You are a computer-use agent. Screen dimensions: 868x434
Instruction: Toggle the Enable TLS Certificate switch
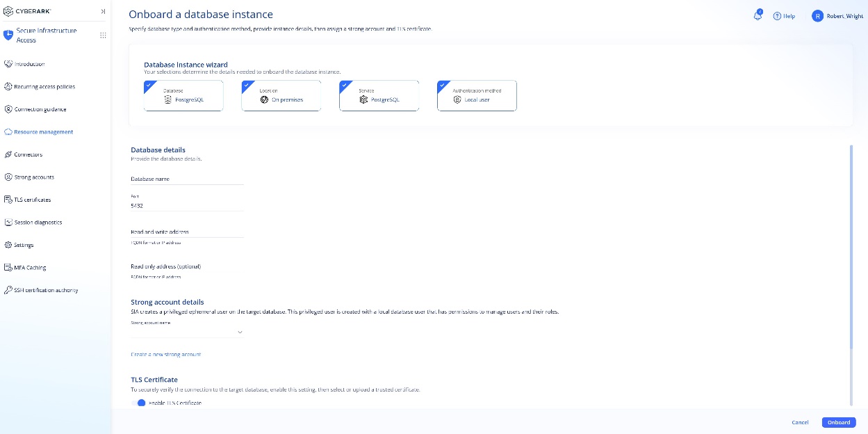138,403
